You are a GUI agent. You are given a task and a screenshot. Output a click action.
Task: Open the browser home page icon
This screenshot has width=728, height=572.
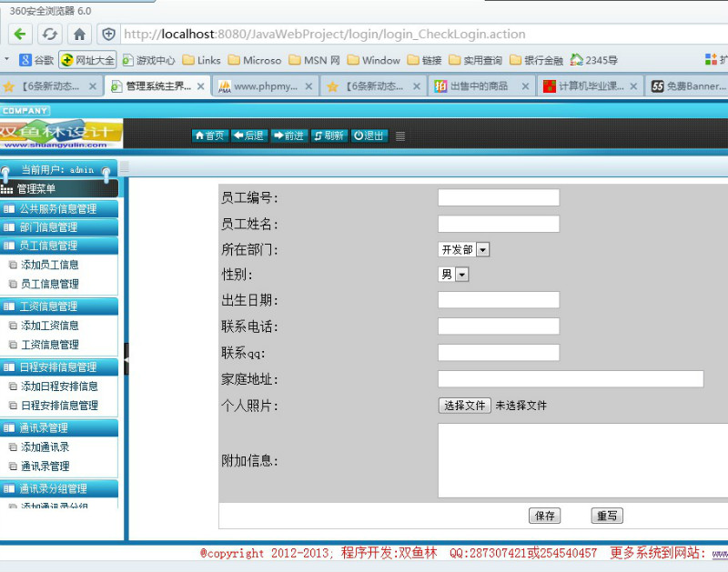click(79, 34)
